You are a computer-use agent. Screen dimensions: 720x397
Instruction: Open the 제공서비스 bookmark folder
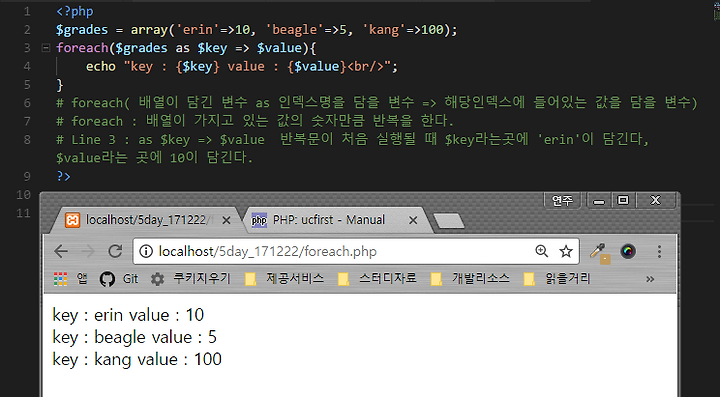pos(284,279)
